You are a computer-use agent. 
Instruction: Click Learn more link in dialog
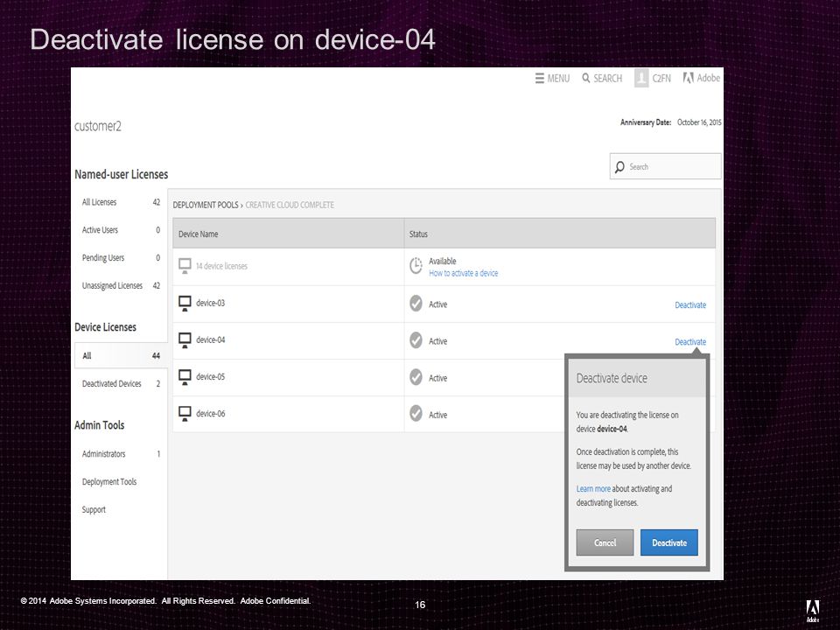593,488
